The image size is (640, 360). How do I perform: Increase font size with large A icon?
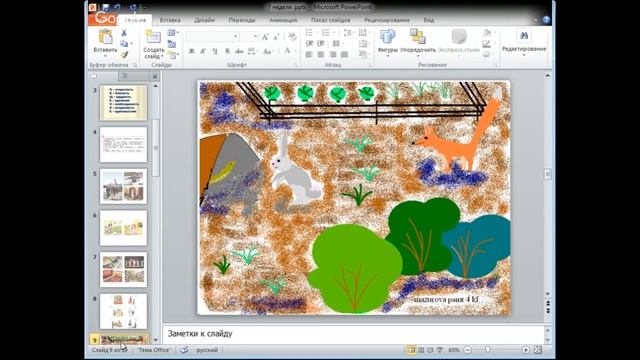(265, 37)
